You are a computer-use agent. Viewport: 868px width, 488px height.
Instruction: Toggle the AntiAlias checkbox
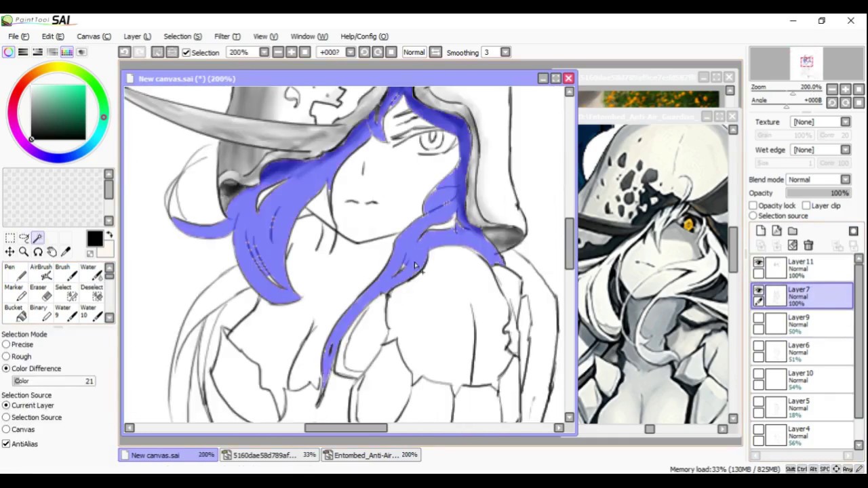pyautogui.click(x=6, y=444)
